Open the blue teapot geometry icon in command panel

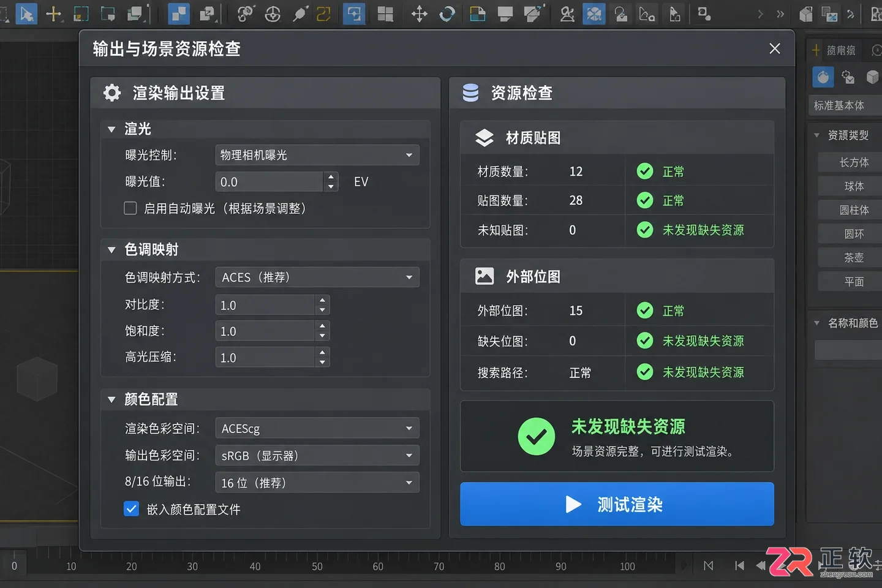[x=823, y=77]
